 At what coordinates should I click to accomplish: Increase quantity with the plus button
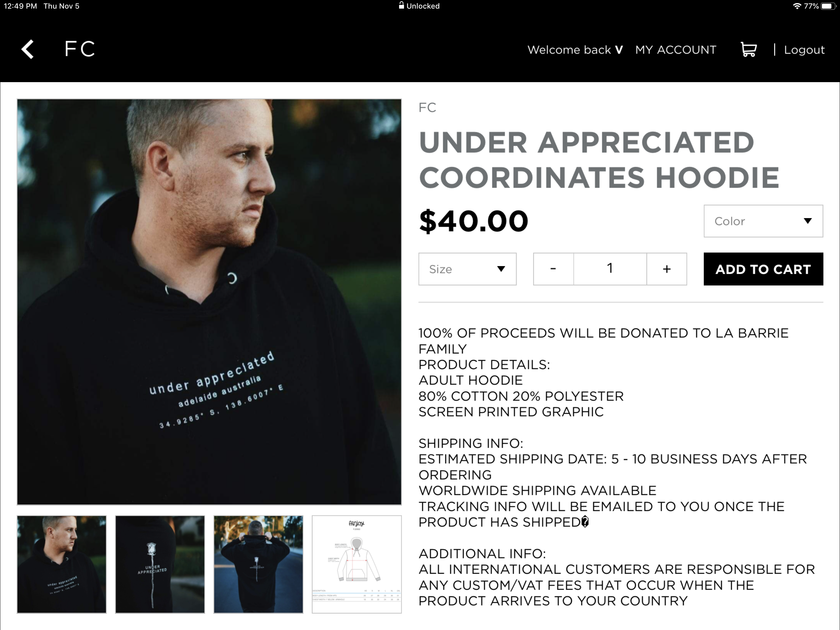click(667, 269)
